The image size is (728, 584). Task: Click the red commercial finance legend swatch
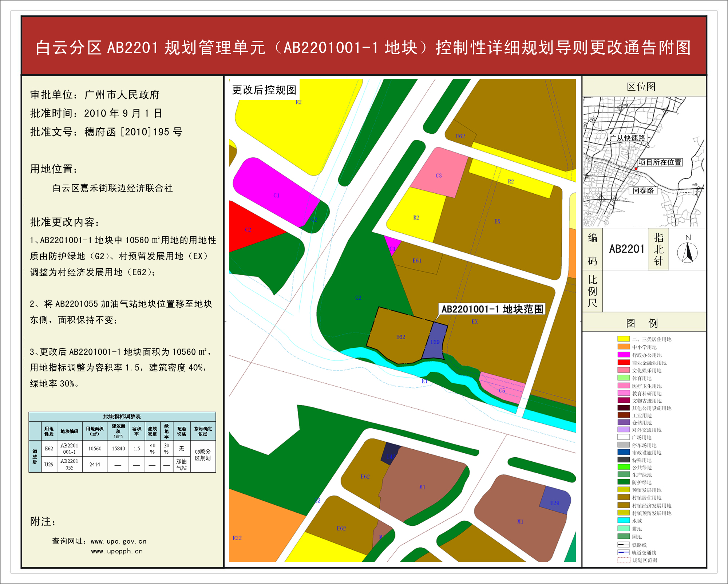624,363
